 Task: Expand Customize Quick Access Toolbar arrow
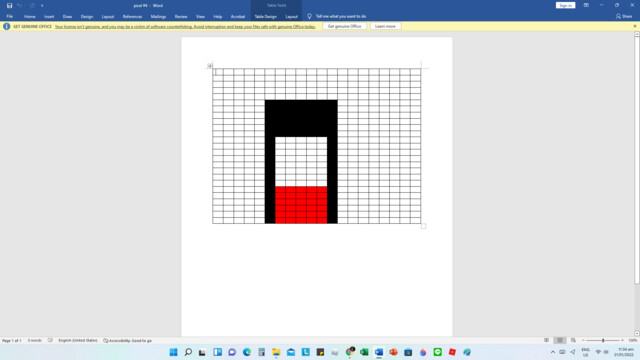[x=42, y=5]
